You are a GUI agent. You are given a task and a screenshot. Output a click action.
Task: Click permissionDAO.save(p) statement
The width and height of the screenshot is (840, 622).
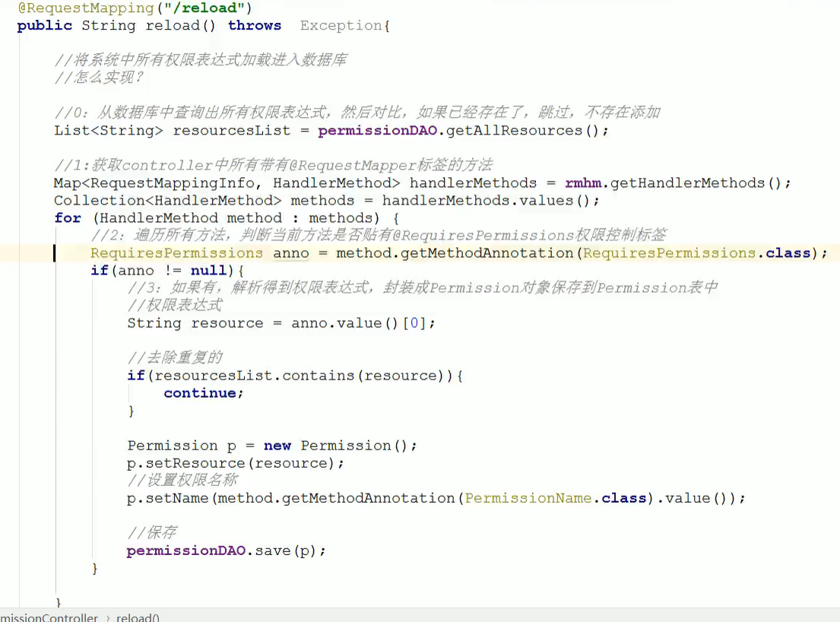(x=226, y=551)
